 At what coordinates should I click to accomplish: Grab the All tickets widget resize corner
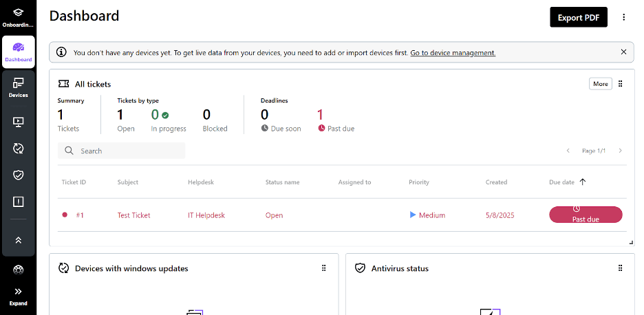631,243
